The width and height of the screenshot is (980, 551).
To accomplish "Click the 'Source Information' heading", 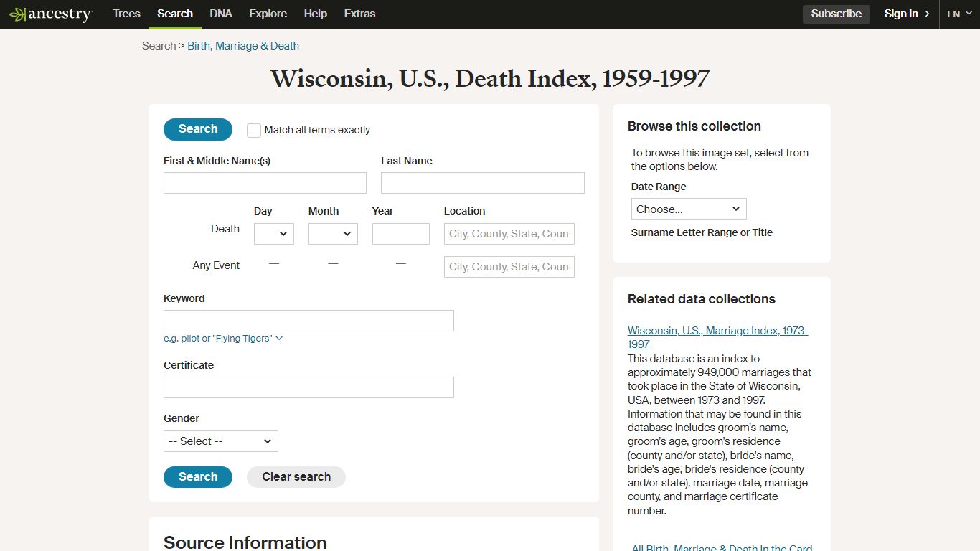I will pos(245,542).
